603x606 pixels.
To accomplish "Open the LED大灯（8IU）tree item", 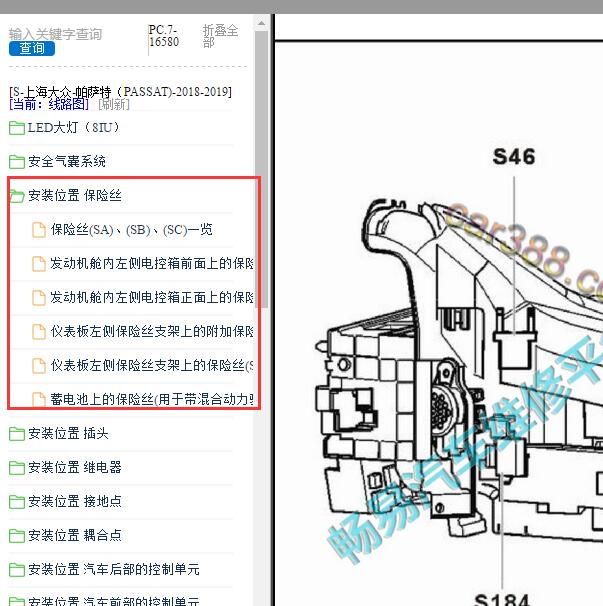I will pyautogui.click(x=73, y=128).
